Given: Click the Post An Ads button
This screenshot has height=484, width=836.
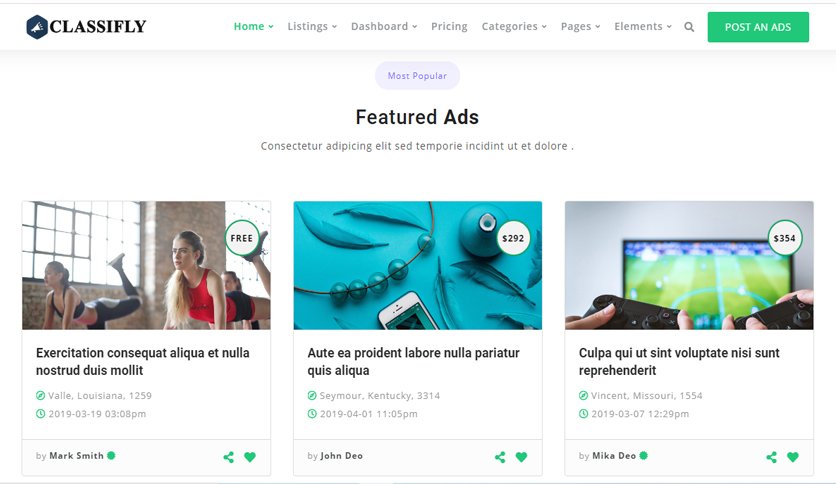Looking at the screenshot, I should point(758,27).
